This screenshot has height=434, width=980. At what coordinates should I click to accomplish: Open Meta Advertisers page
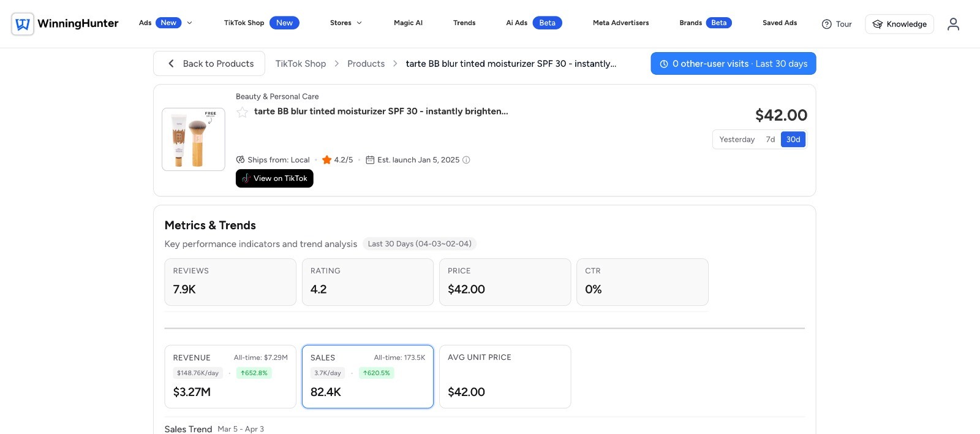(620, 23)
